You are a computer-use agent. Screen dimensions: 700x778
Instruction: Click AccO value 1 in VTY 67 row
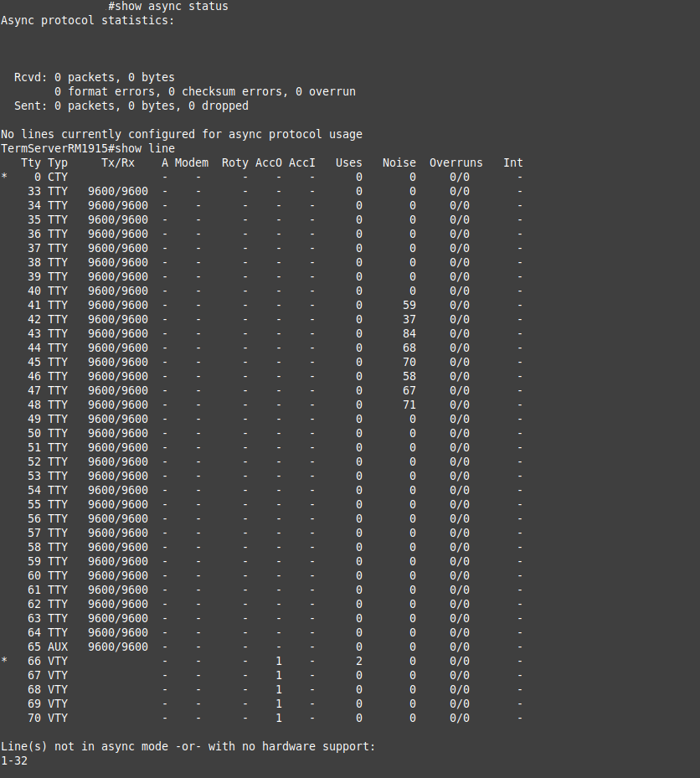coord(279,675)
